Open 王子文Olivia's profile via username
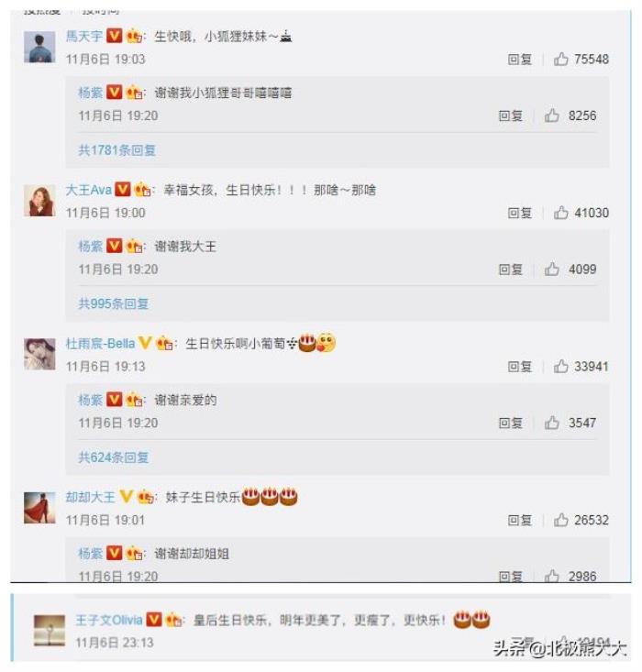 click(109, 620)
